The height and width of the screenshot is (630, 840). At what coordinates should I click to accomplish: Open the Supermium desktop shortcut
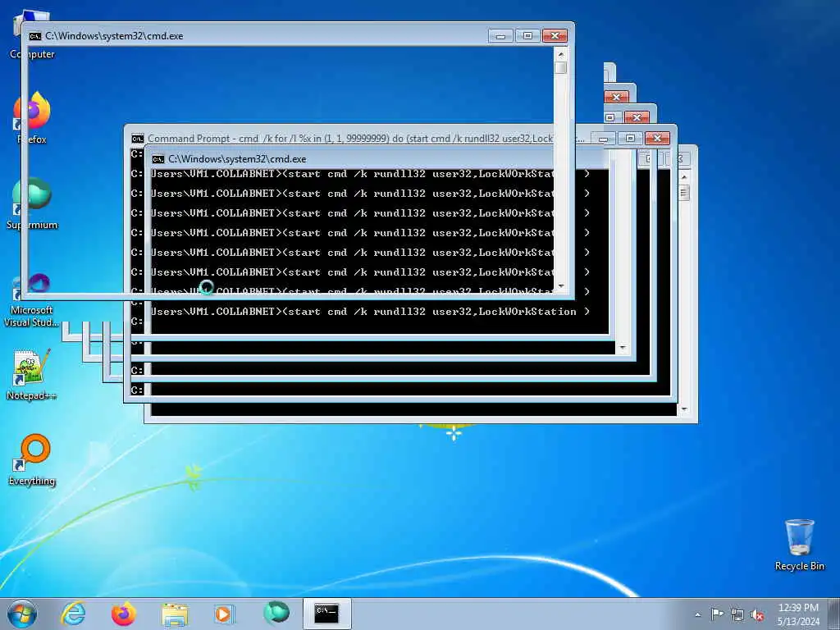coord(32,203)
